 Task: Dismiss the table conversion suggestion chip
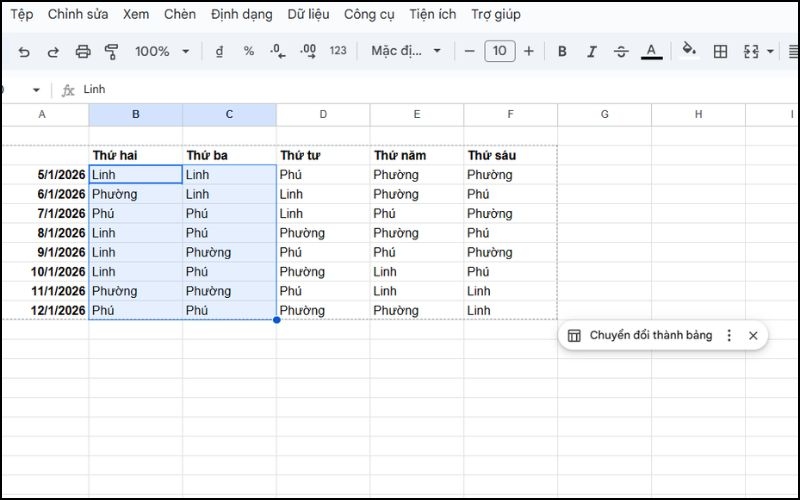[753, 336]
